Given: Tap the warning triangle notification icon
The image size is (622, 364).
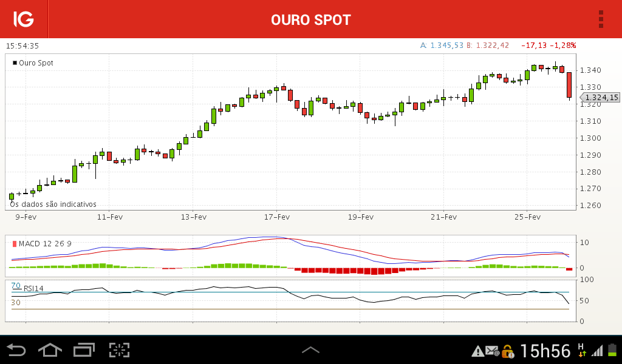Looking at the screenshot, I should (477, 351).
